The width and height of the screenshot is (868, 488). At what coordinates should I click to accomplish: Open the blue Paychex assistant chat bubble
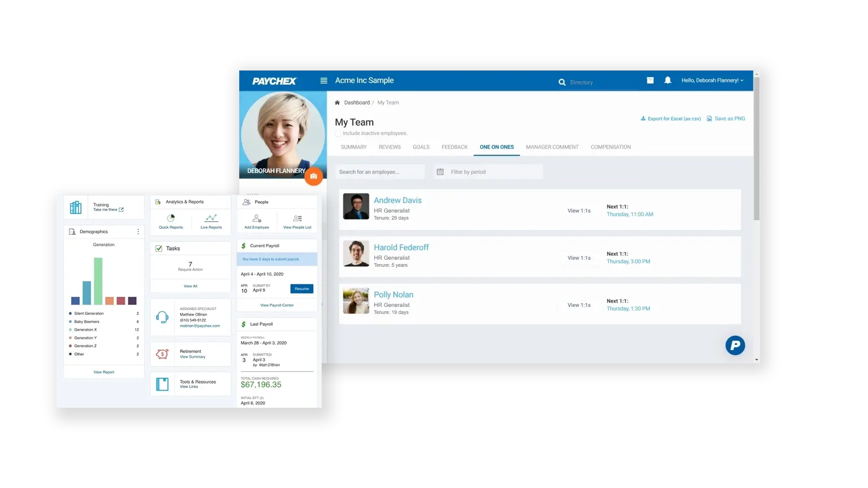735,345
